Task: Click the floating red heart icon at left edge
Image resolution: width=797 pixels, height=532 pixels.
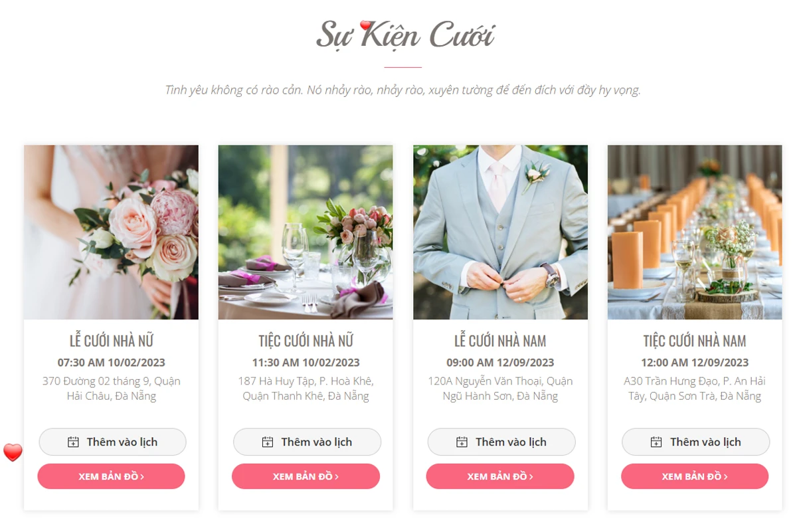Action: pos(13,452)
